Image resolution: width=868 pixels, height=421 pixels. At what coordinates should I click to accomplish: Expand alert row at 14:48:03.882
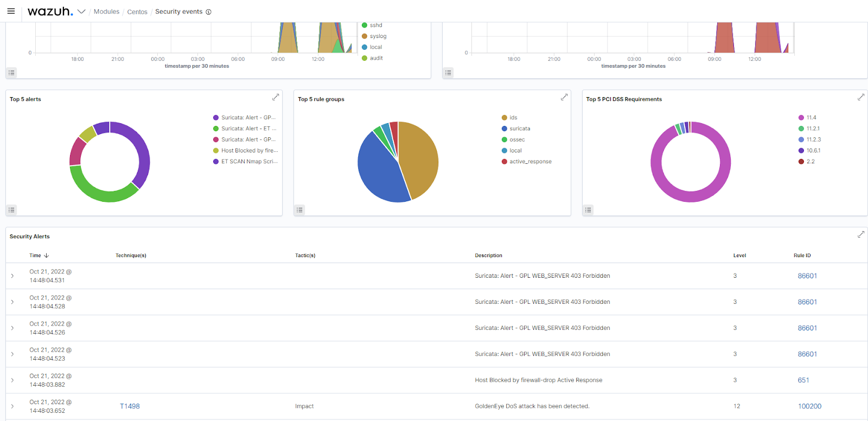pyautogui.click(x=12, y=380)
